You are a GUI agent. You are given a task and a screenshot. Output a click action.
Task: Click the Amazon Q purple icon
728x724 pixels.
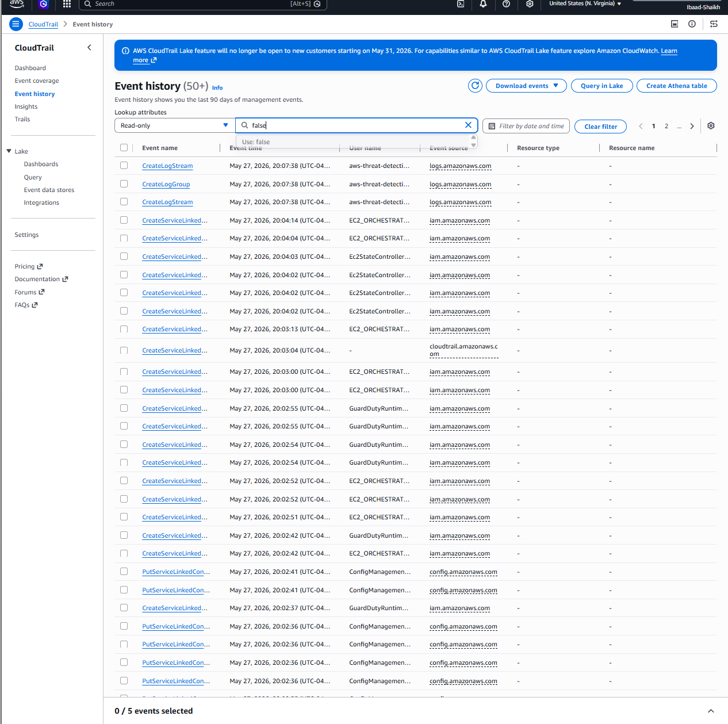click(x=43, y=4)
